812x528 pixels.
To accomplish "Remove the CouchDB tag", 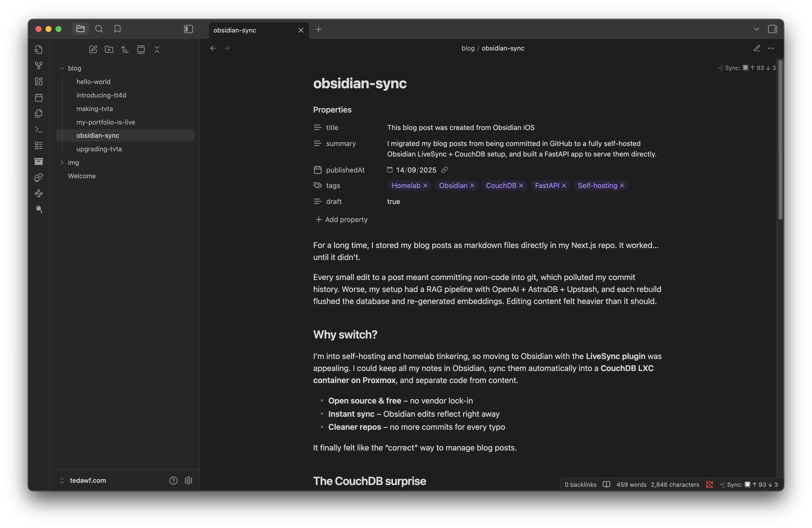I will point(521,185).
